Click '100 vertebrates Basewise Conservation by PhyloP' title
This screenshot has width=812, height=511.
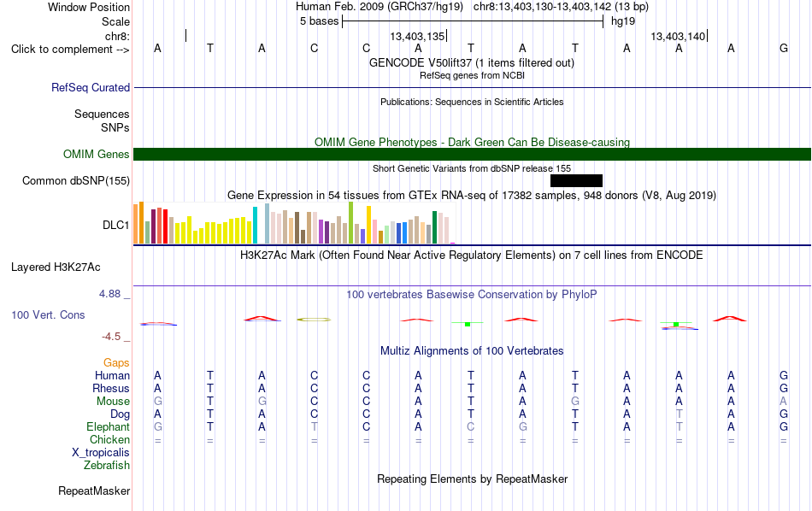pyautogui.click(x=472, y=295)
